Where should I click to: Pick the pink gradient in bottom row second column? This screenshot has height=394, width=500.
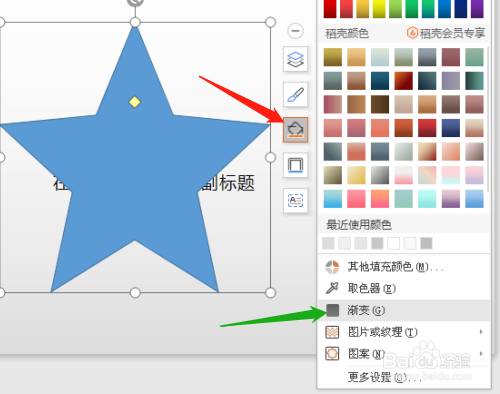pyautogui.click(x=356, y=199)
